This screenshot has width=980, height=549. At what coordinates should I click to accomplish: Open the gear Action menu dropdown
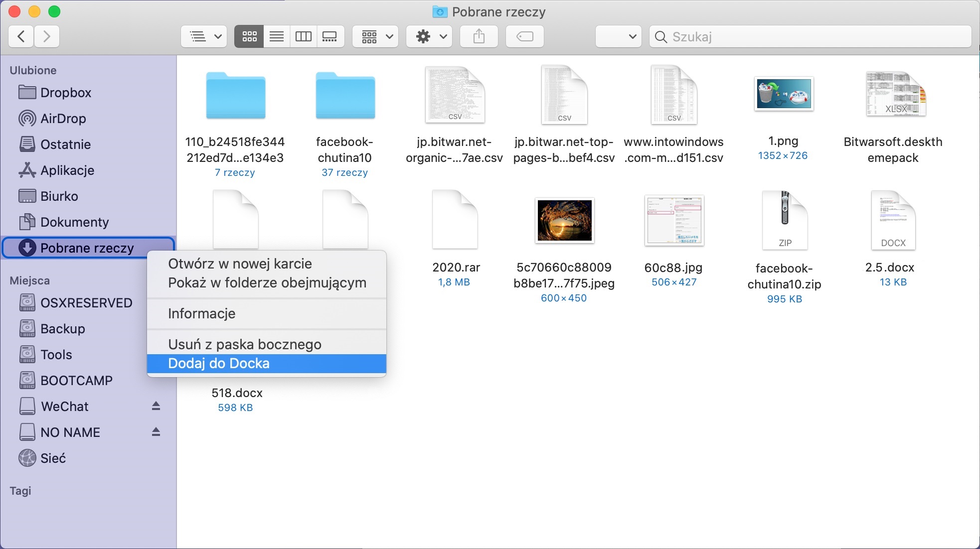(429, 36)
